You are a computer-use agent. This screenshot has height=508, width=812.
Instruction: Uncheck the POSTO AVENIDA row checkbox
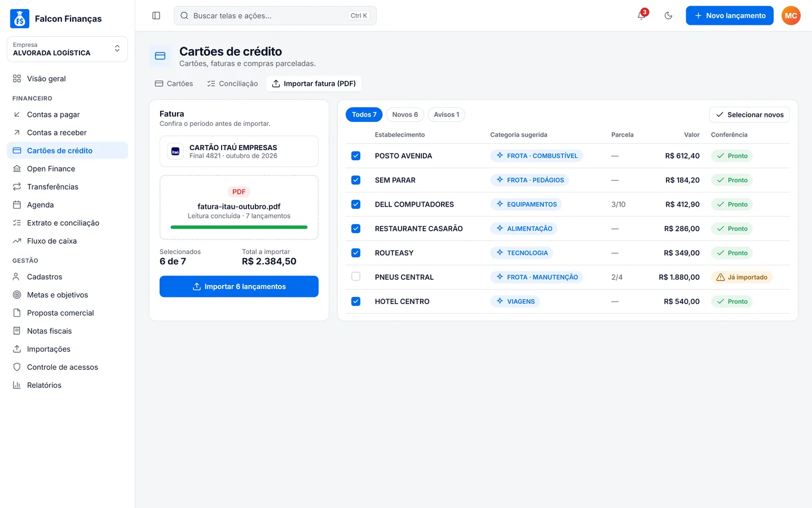[x=356, y=156]
